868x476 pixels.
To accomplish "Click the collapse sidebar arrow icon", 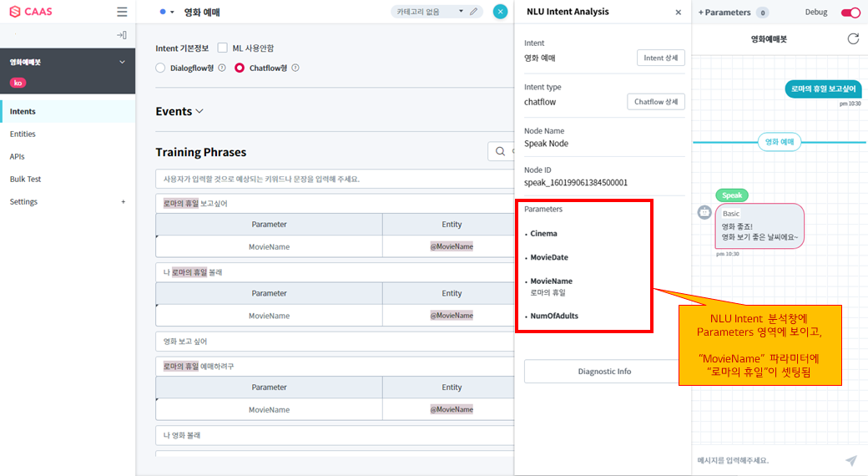I will 122,35.
